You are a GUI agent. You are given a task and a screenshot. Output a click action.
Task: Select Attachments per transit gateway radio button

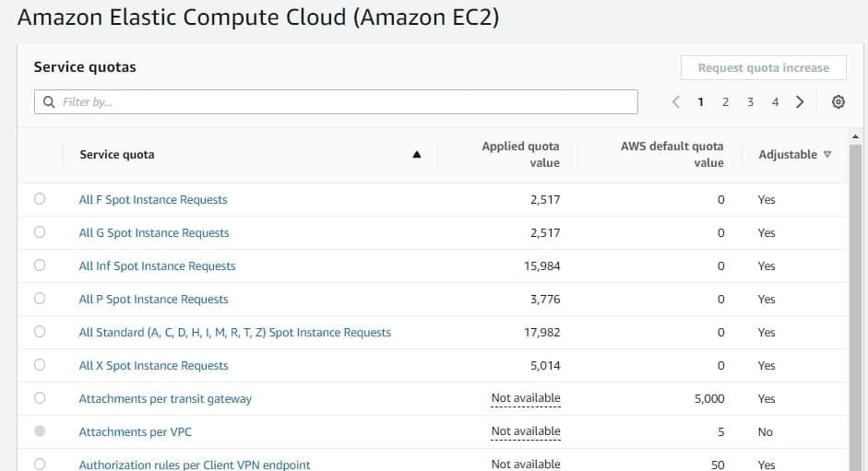(40, 398)
